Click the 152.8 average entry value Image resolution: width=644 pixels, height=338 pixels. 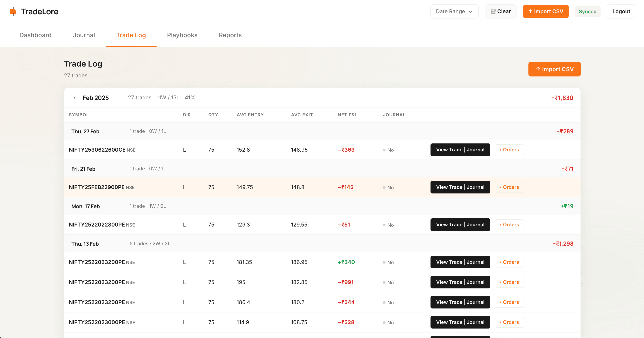tap(243, 150)
